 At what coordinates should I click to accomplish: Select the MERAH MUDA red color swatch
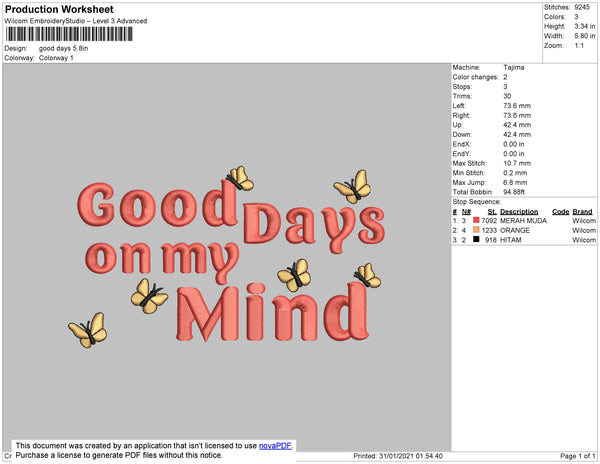[x=476, y=220]
